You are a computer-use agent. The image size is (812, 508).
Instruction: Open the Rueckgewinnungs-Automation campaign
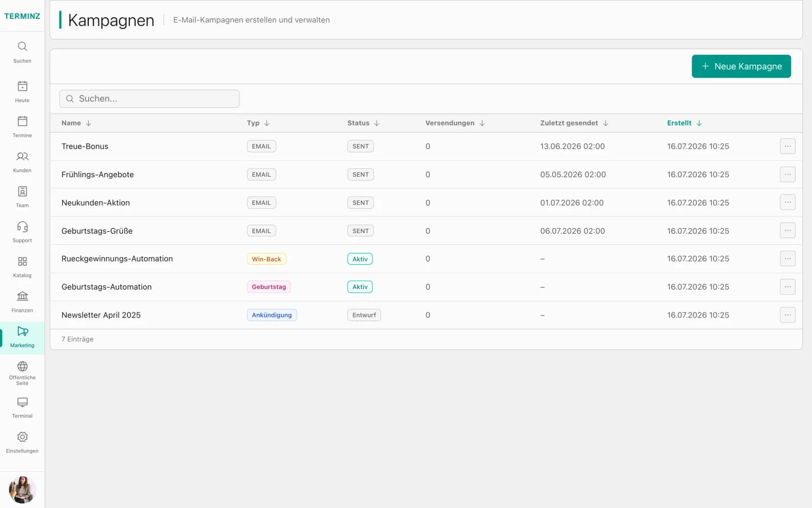tap(117, 259)
